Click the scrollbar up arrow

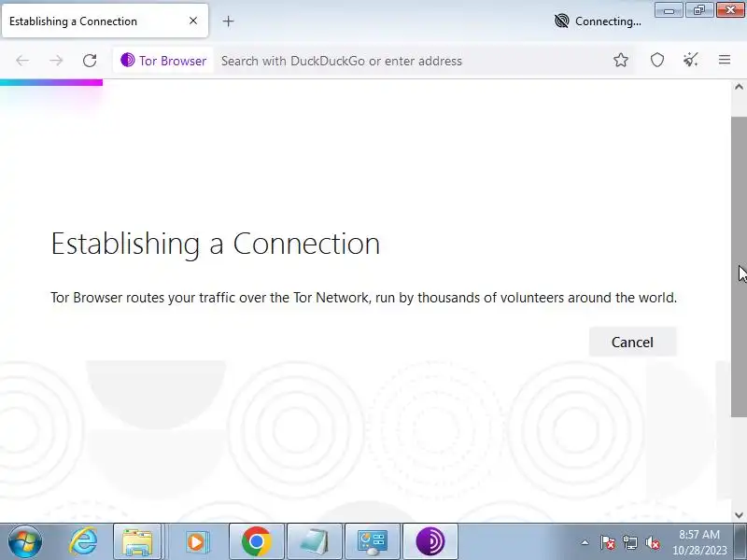point(739,87)
